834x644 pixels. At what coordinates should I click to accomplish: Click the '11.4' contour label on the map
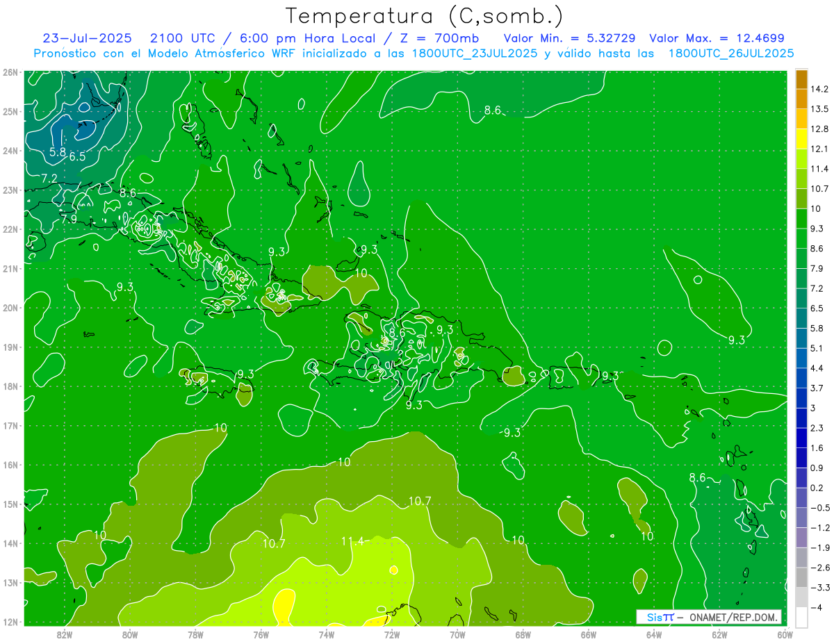pos(352,542)
